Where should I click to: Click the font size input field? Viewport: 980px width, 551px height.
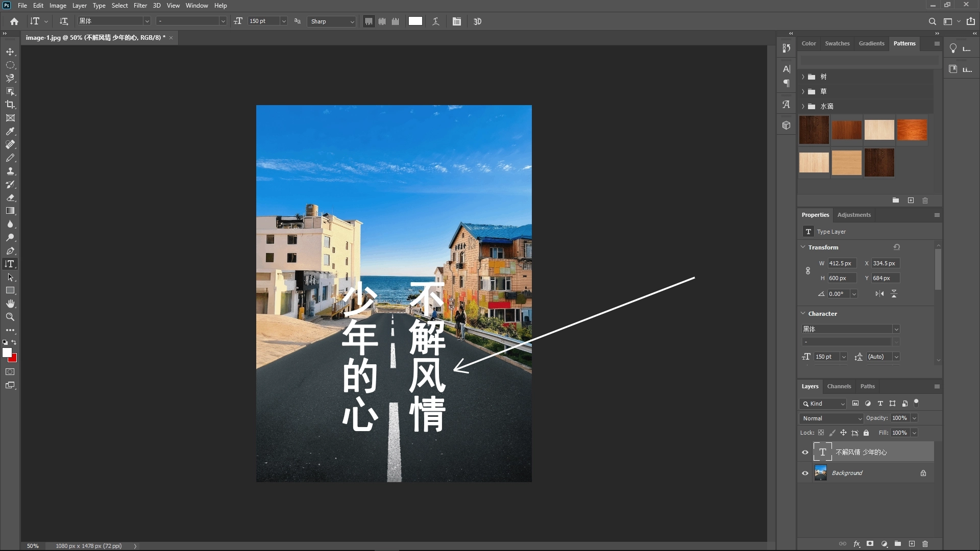point(263,21)
